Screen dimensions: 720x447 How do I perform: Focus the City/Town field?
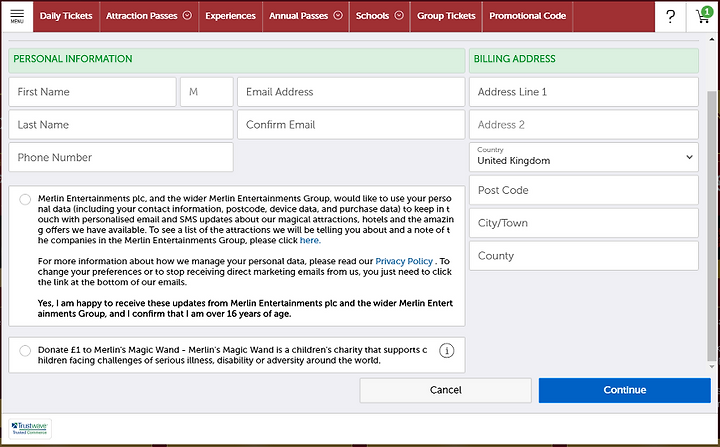tap(584, 223)
